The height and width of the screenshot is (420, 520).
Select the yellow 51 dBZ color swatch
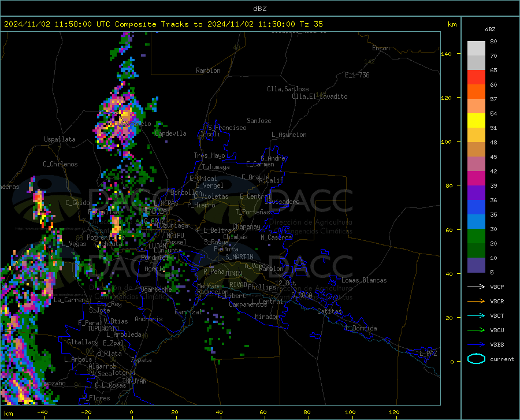click(x=476, y=121)
